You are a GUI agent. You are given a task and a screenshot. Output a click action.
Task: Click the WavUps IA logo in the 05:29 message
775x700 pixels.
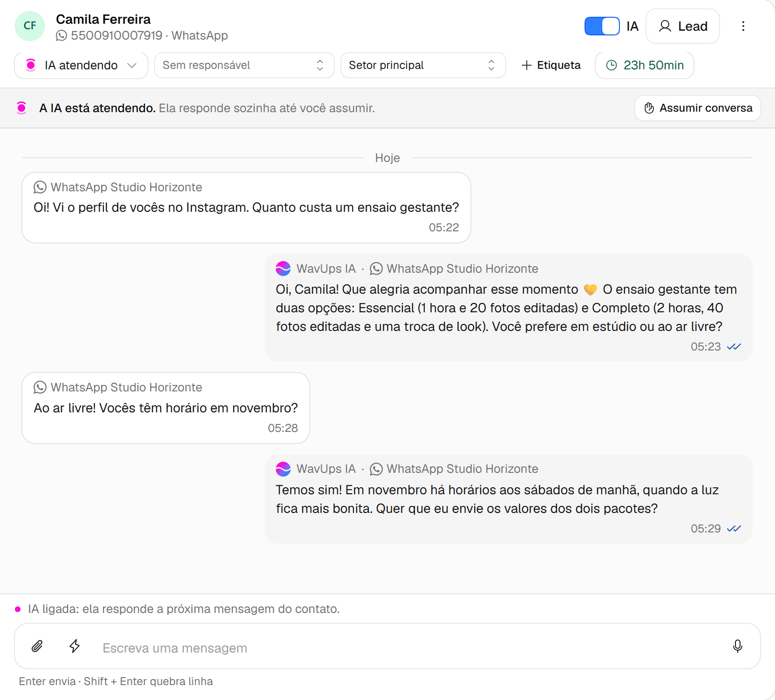pos(283,469)
